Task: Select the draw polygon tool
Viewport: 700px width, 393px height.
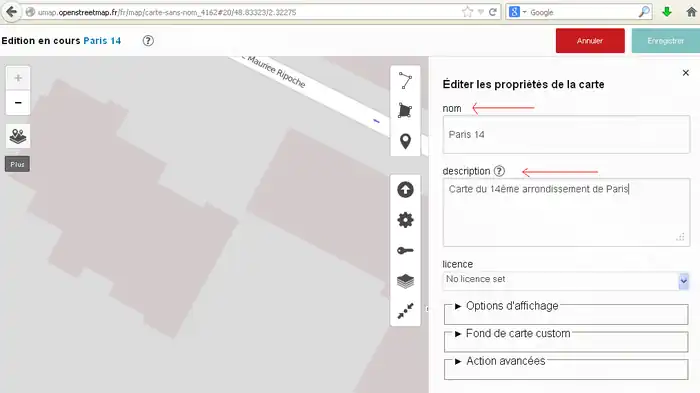Action: coord(405,111)
